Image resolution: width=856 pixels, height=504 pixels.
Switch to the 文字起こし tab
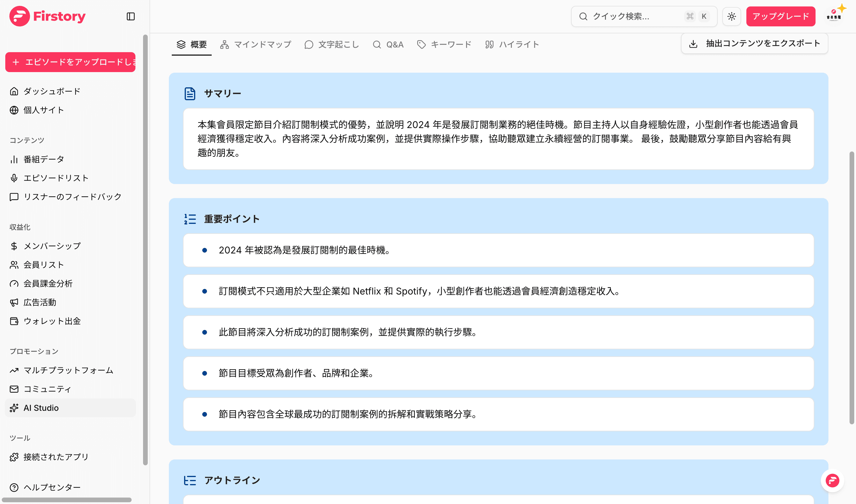pyautogui.click(x=332, y=45)
